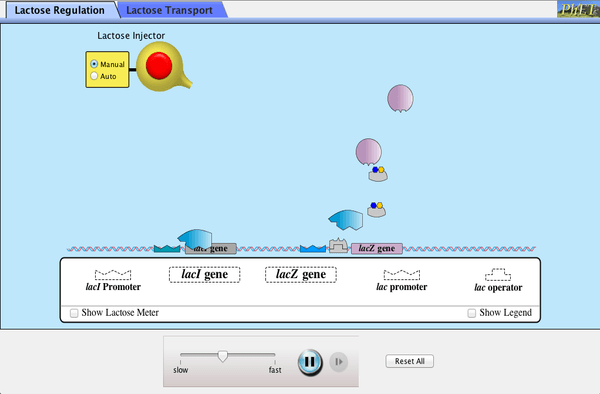
Task: Pick the lacZ gene piece in toolbox
Action: tap(301, 275)
